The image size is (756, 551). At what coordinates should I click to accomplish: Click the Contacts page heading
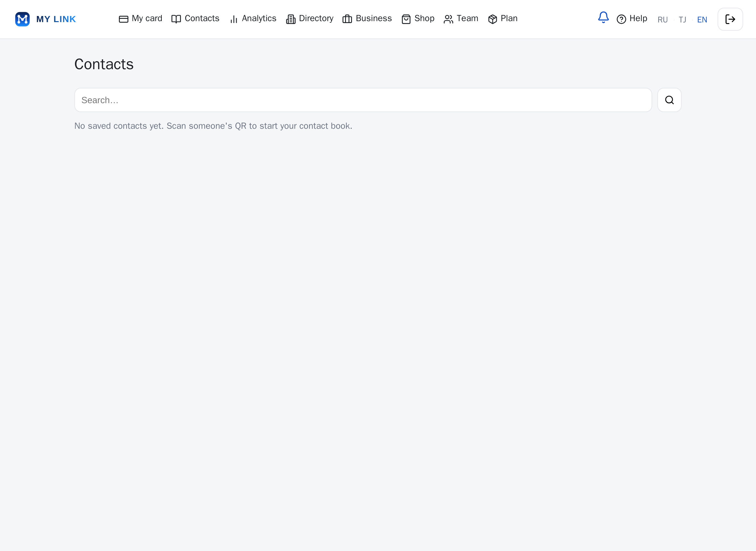(x=104, y=64)
